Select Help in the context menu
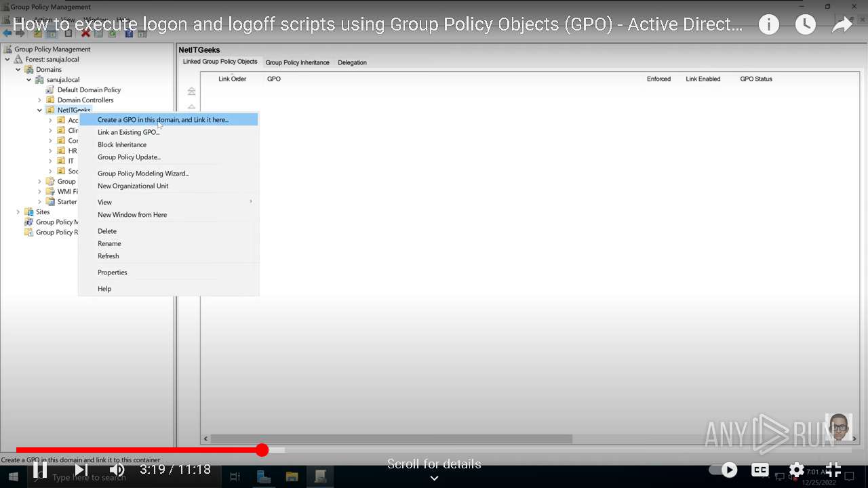 pos(169,289)
